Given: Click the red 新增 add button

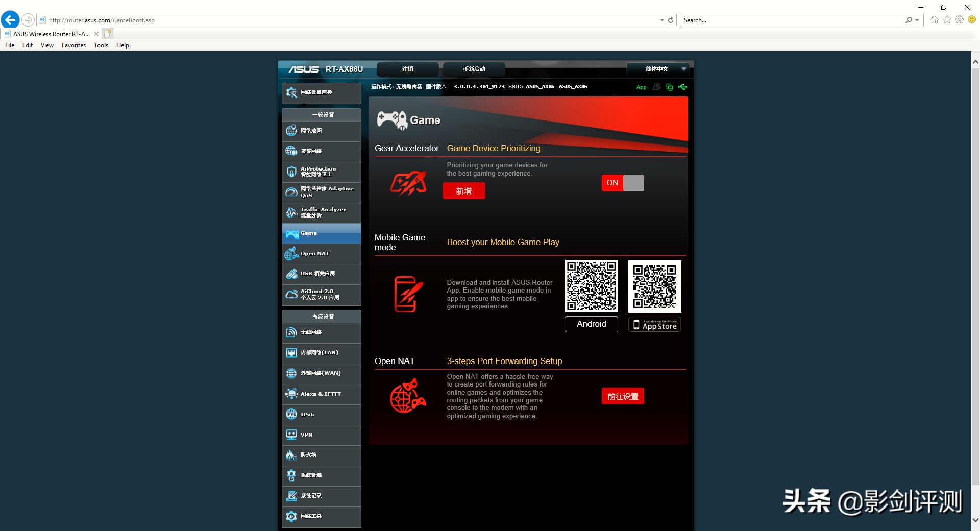Looking at the screenshot, I should (x=464, y=191).
